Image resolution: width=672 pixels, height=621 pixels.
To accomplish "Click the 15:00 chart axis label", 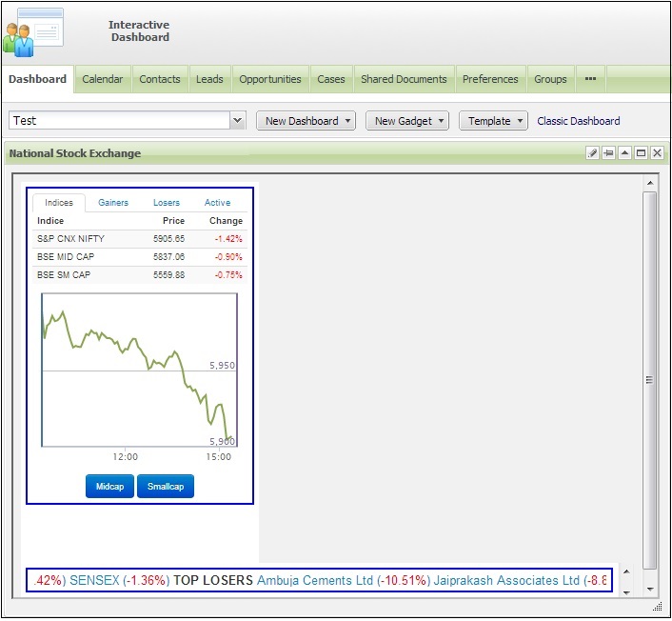I will [219, 457].
